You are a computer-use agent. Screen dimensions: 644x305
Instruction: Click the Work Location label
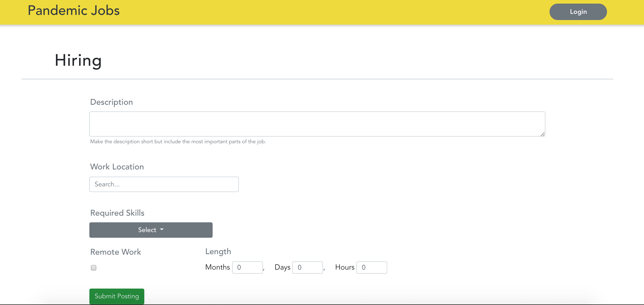tap(117, 167)
